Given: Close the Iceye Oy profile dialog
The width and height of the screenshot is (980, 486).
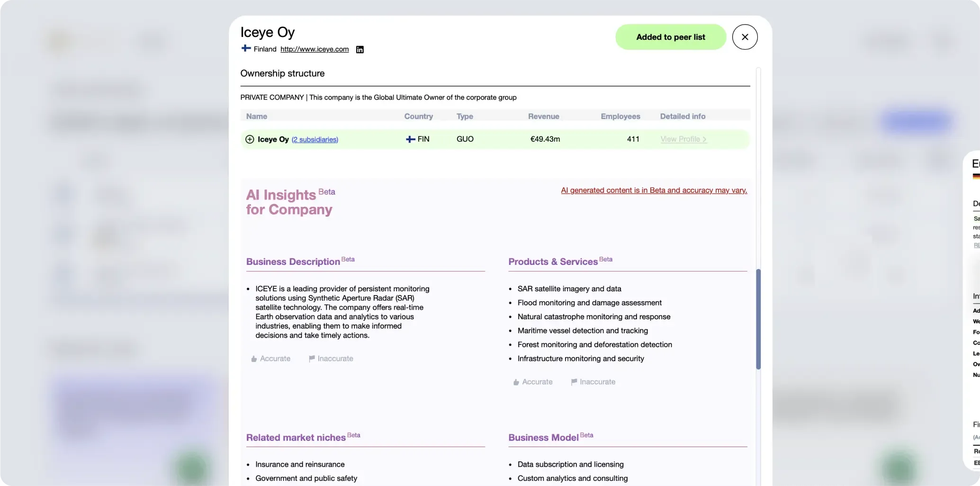Looking at the screenshot, I should 745,36.
